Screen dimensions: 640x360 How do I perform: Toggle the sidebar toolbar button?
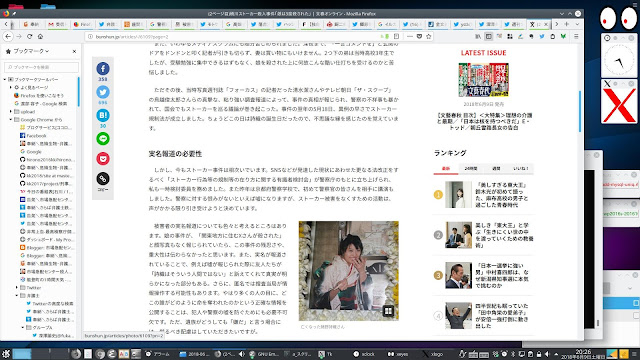(x=489, y=36)
